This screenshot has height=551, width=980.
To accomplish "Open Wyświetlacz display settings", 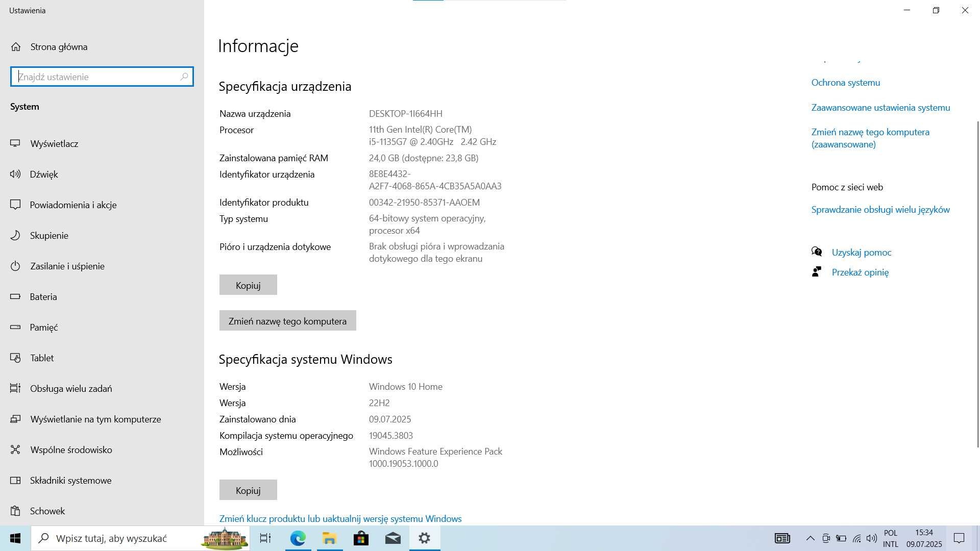I will (x=54, y=143).
